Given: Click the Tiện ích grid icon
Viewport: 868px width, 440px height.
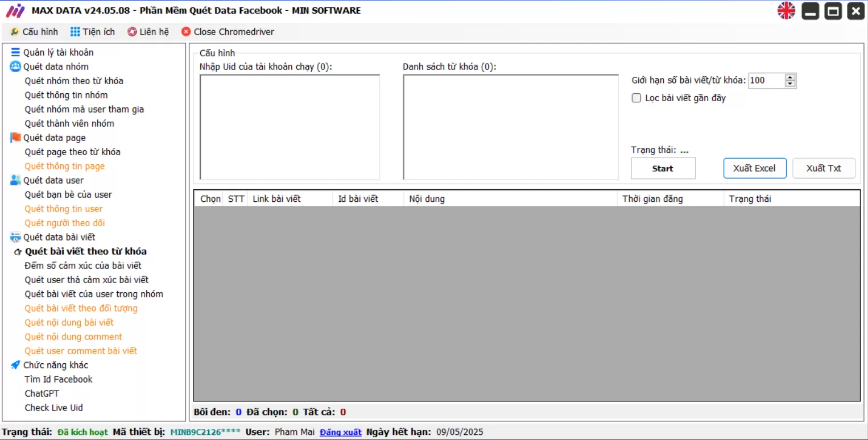Looking at the screenshot, I should click(x=75, y=32).
